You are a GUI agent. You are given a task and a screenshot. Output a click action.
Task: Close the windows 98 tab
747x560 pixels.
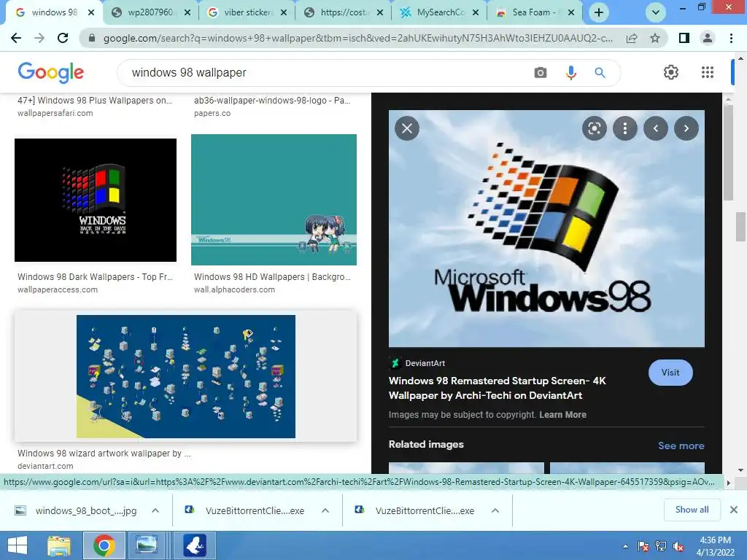coord(91,13)
